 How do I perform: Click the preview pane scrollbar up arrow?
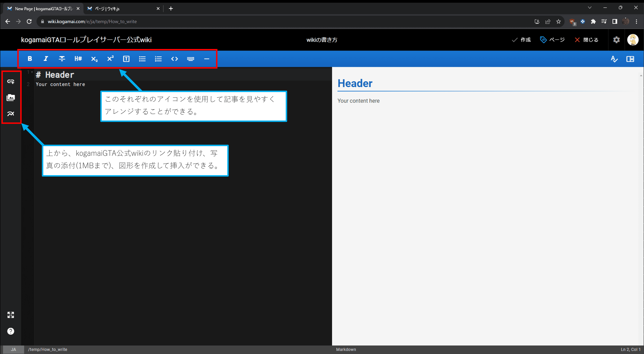click(x=641, y=75)
